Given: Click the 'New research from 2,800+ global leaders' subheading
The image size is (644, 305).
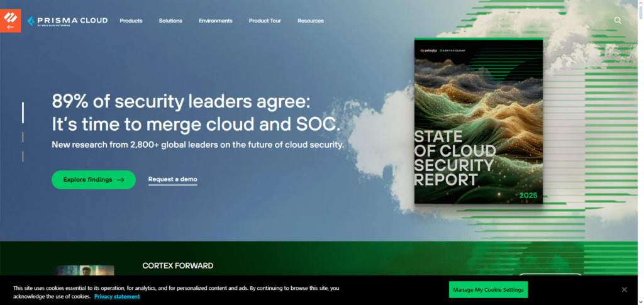Looking at the screenshot, I should 197,145.
